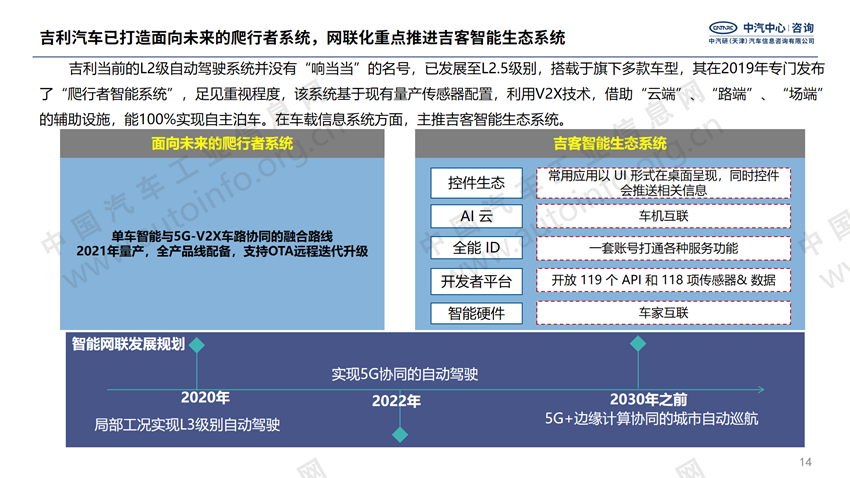The width and height of the screenshot is (850, 478).
Task: Click the 面向未来的爬行者系统 header
Action: tap(222, 144)
